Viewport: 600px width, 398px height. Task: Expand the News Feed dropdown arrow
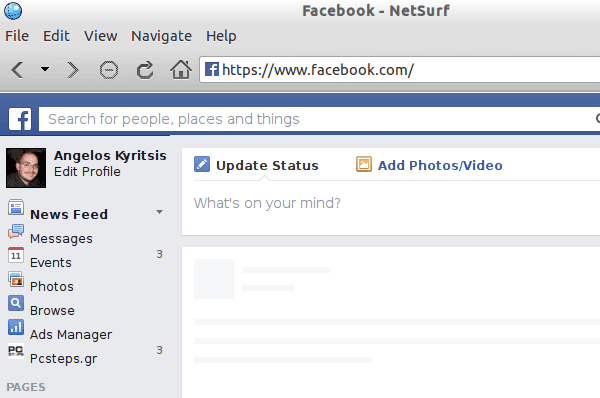pos(159,212)
